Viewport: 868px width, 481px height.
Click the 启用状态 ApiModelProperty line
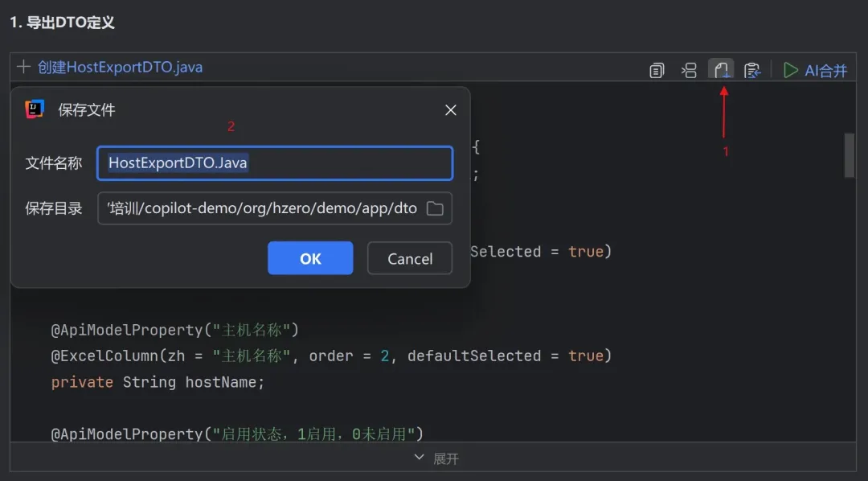click(x=237, y=434)
